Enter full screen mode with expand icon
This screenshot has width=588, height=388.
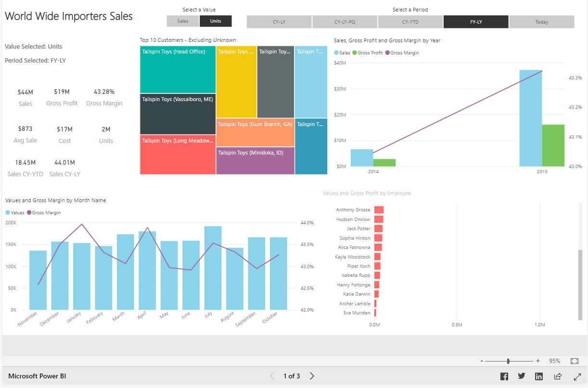click(x=577, y=376)
